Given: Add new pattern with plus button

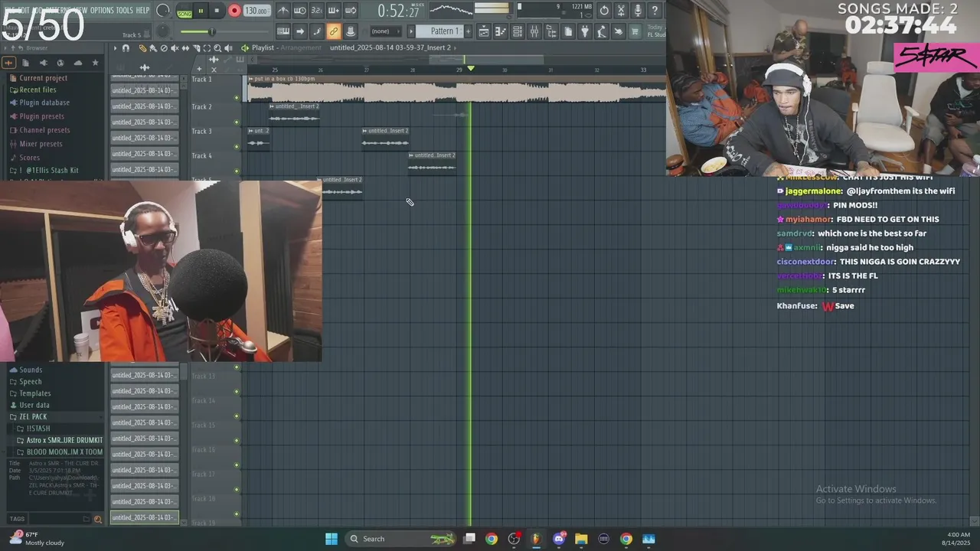Looking at the screenshot, I should pos(469,31).
